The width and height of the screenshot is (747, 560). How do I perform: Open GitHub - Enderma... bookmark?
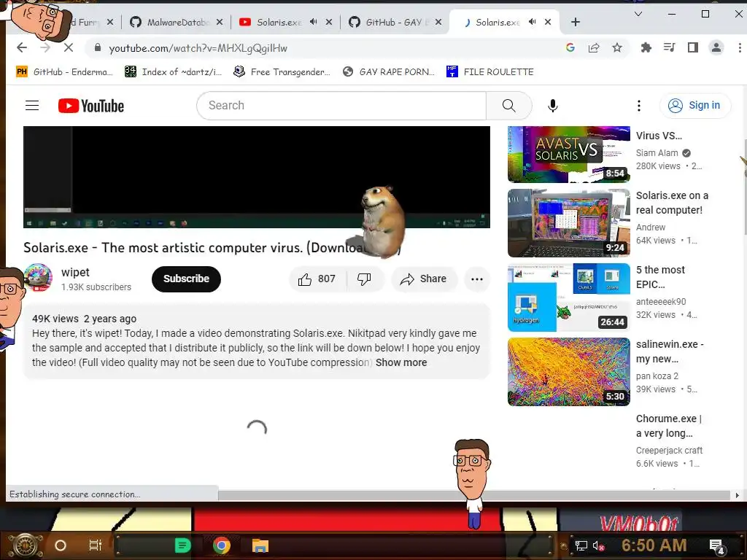64,72
